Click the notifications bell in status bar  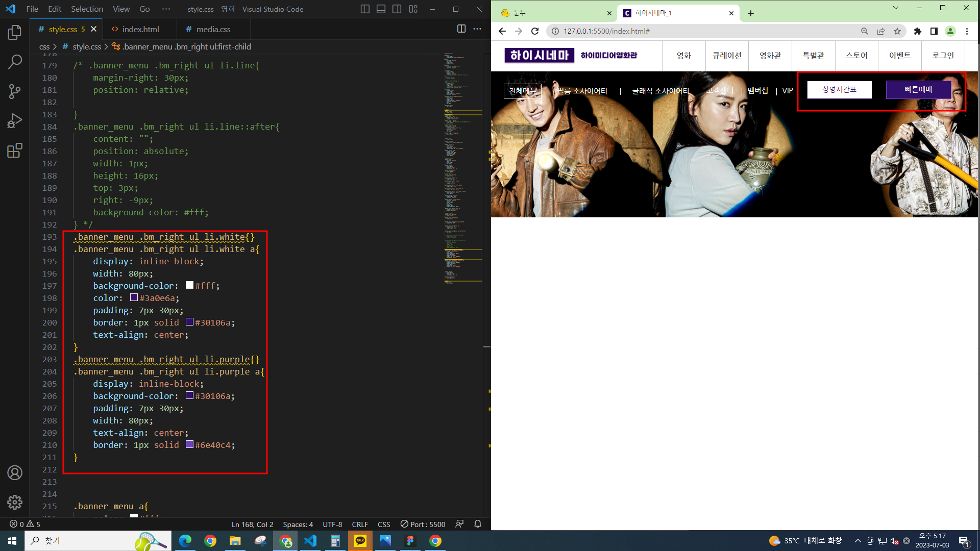(x=478, y=524)
